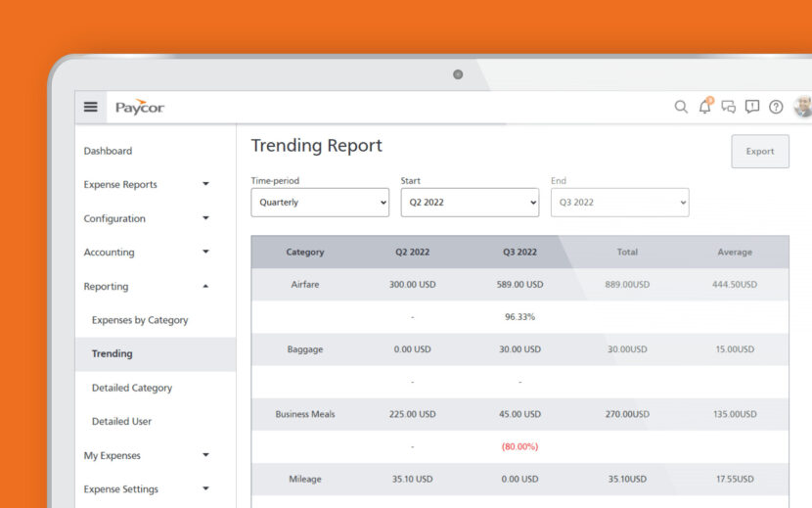812x508 pixels.
Task: Open the Time-period Quarterly dropdown
Action: pyautogui.click(x=320, y=203)
